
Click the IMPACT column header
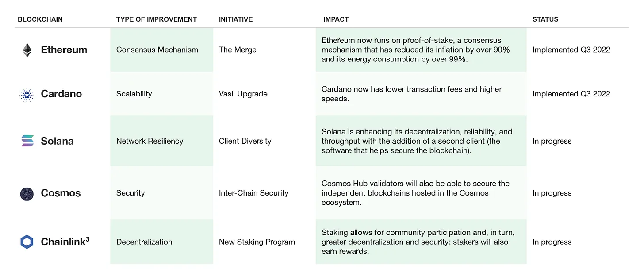click(336, 19)
